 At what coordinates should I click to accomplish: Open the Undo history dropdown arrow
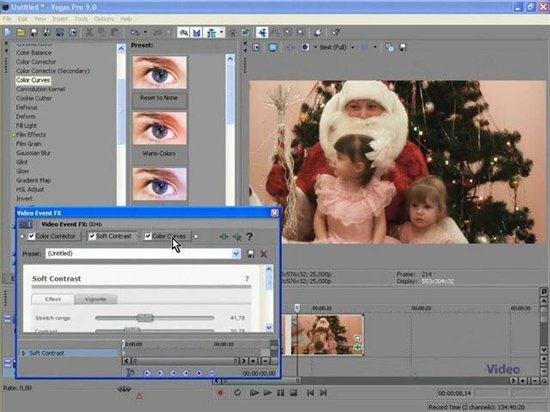(145, 33)
